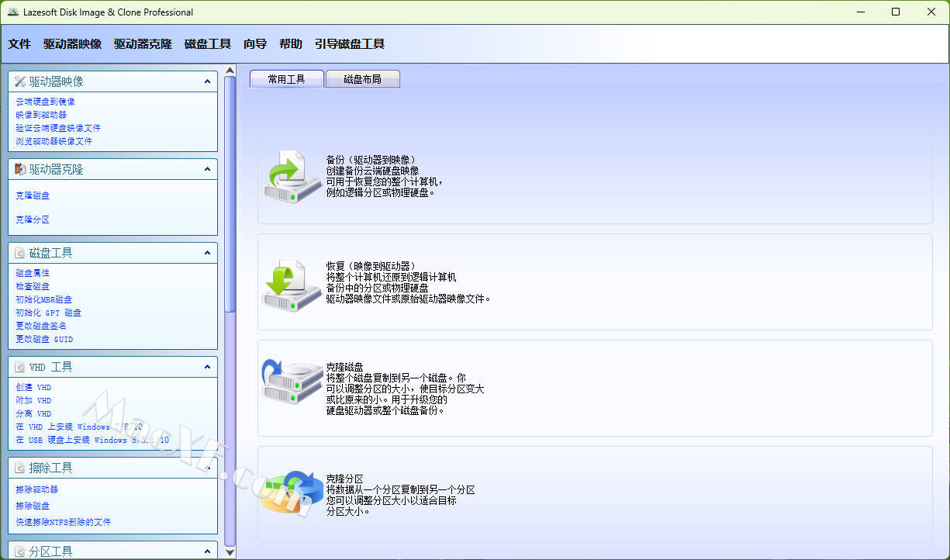Viewport: 950px width, 560px height.
Task: Open 验证云端硬盘映像文件 link
Action: point(58,128)
